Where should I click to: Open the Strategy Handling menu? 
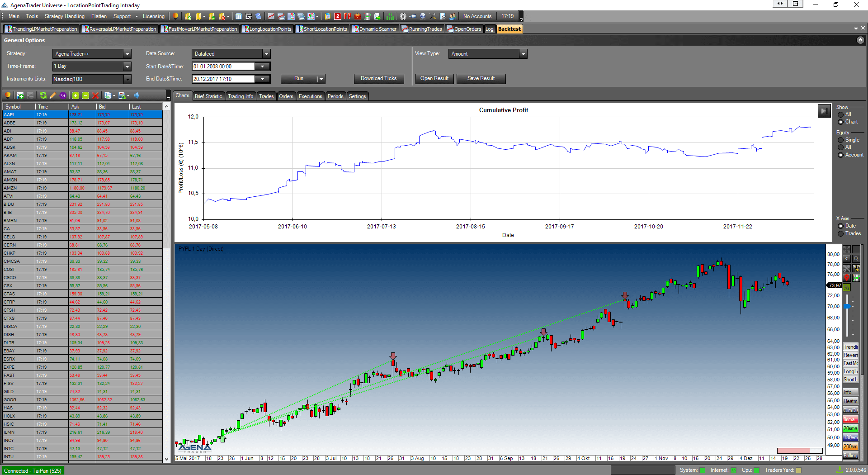pos(65,16)
